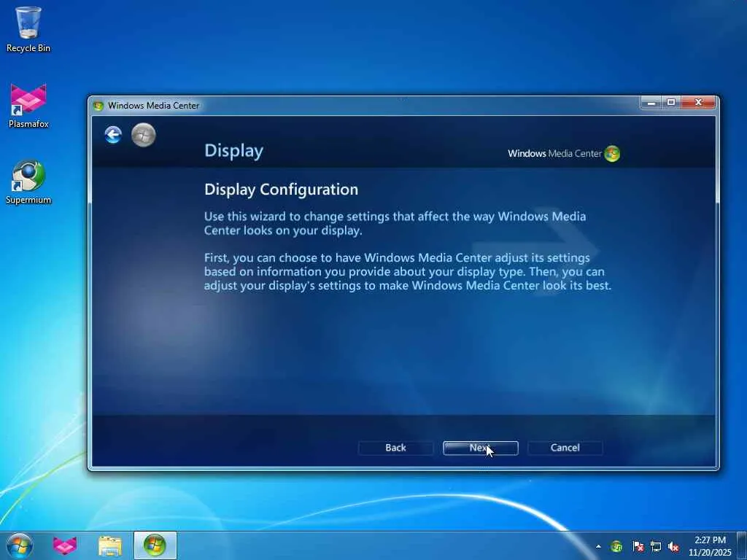This screenshot has width=747, height=560.
Task: Open the Recycle Bin desktop icon
Action: (x=28, y=29)
